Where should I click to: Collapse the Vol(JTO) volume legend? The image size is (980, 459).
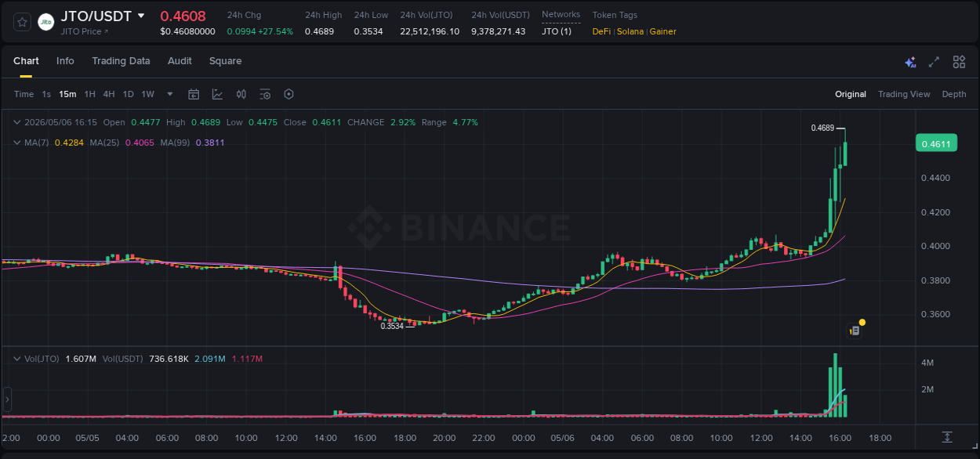(17, 359)
